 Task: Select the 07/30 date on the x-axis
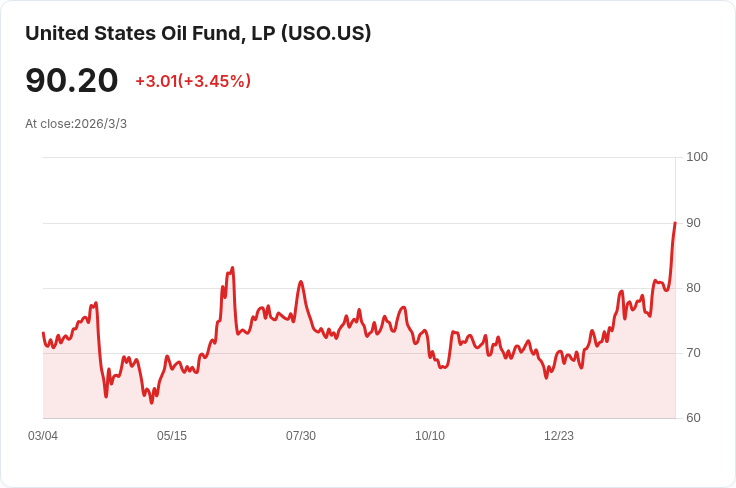click(x=301, y=436)
